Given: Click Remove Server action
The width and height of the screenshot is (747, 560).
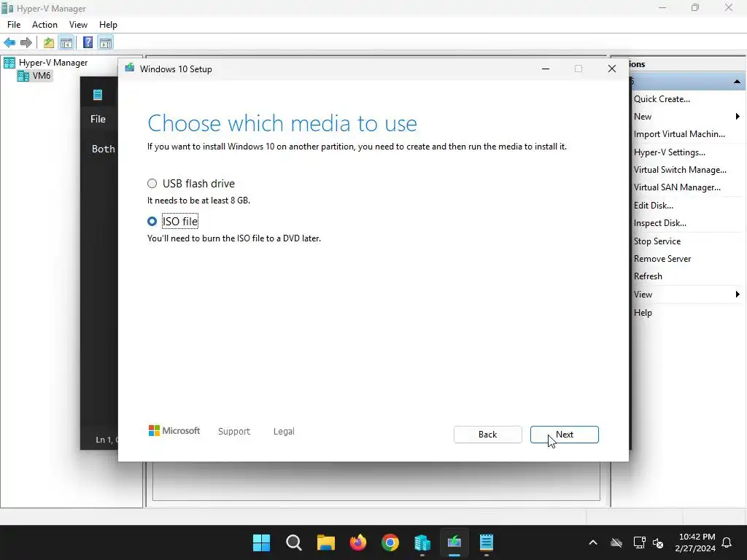Looking at the screenshot, I should 662,259.
